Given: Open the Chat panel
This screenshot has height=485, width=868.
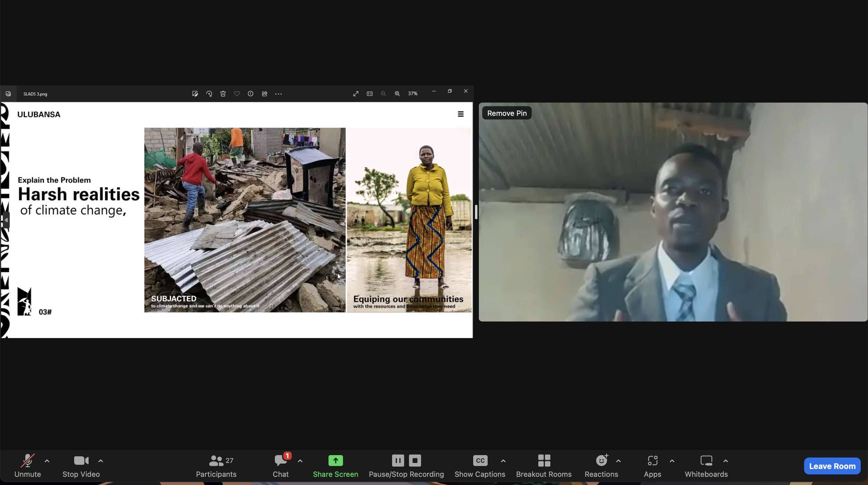Looking at the screenshot, I should click(x=281, y=466).
